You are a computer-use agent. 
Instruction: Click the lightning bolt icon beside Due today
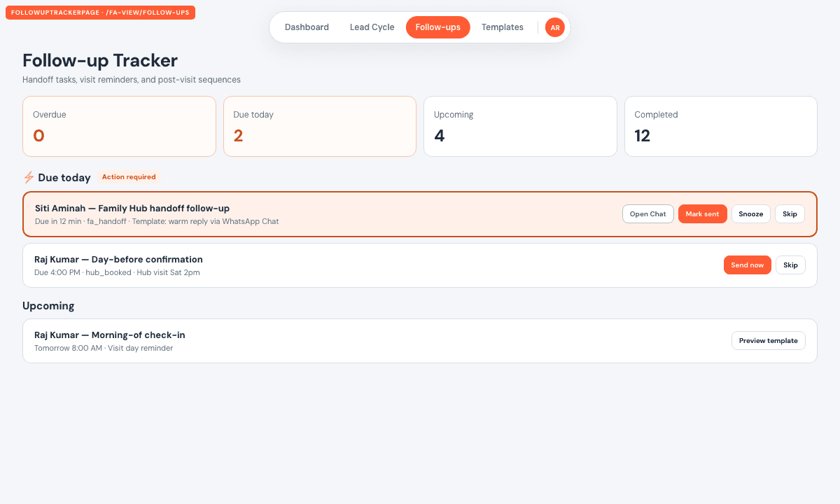[x=29, y=178]
